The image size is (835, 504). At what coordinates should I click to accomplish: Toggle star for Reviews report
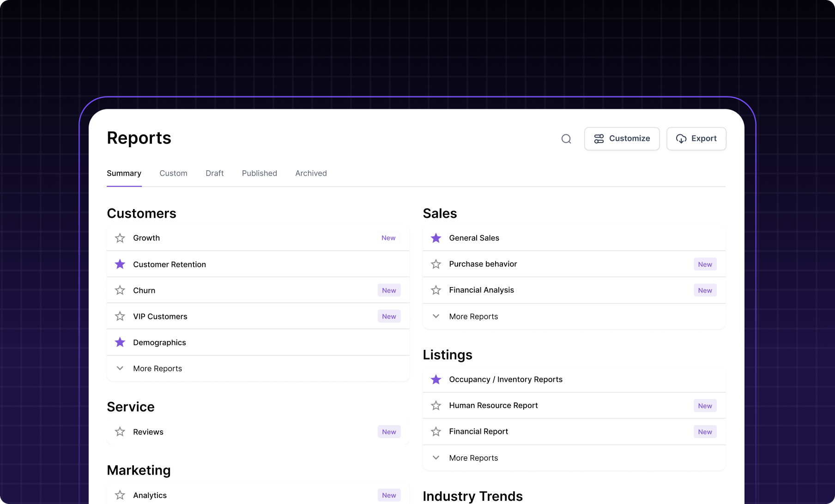(120, 432)
